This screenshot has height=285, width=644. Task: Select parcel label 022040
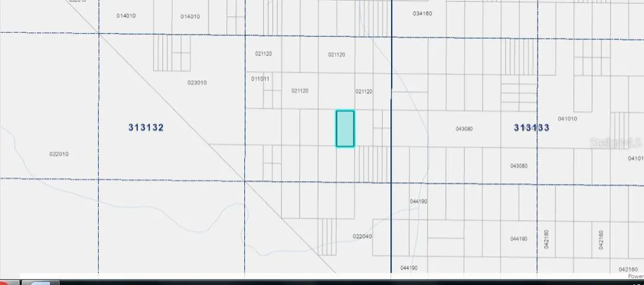[362, 236]
